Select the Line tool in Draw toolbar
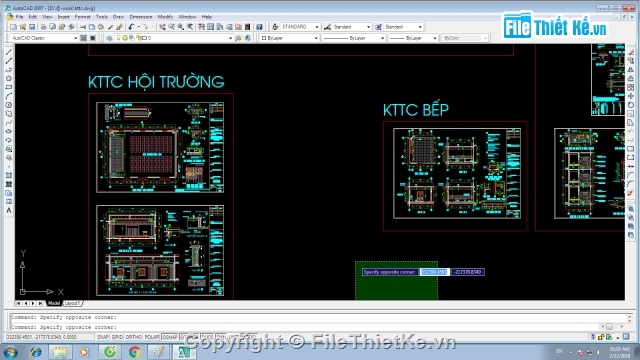640x360 pixels. tap(9, 52)
